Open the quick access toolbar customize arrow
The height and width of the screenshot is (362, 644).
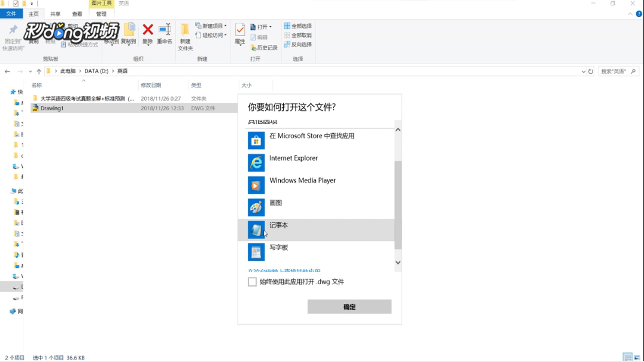pyautogui.click(x=32, y=4)
